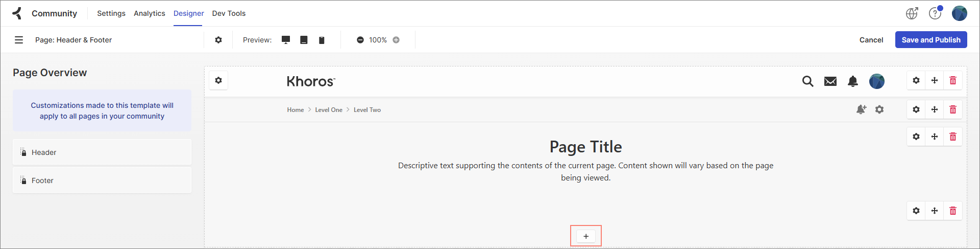
Task: Add a new section with bottom plus button
Action: 586,236
